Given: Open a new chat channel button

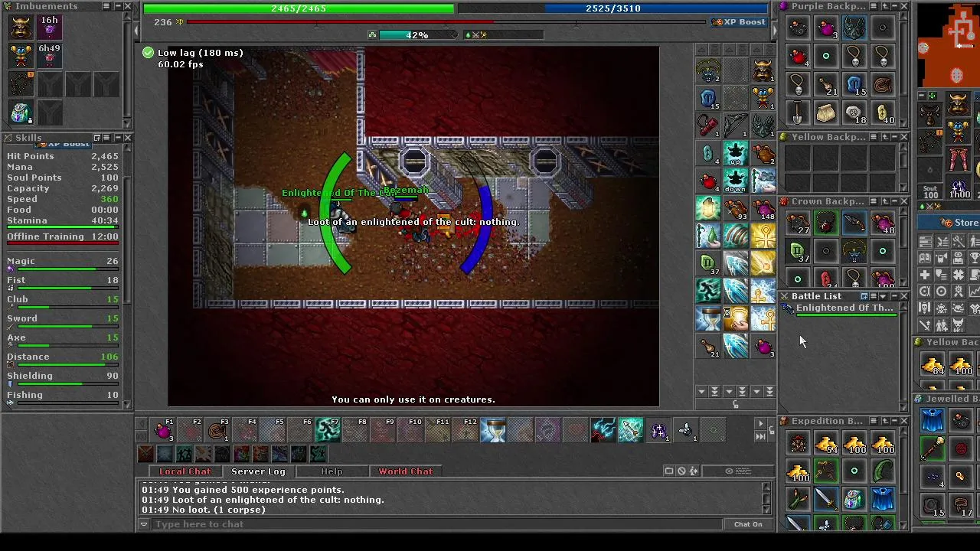Looking at the screenshot, I should pyautogui.click(x=669, y=471).
